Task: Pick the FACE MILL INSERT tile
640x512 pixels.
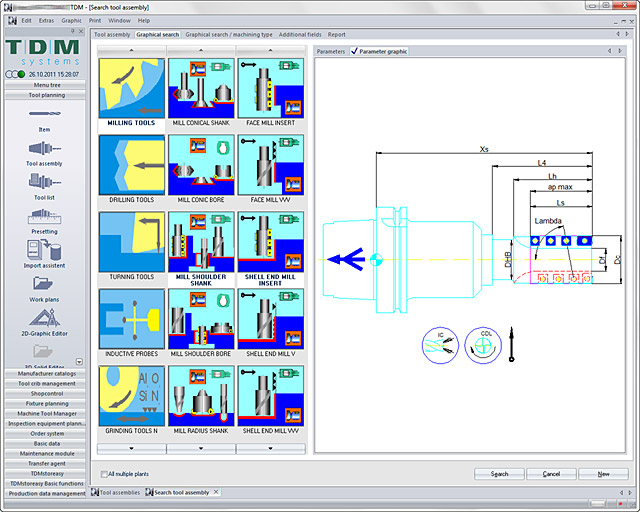Action: click(x=271, y=88)
